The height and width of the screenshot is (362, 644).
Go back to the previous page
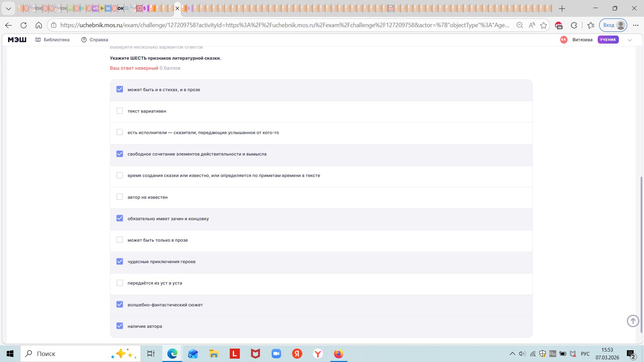click(9, 25)
